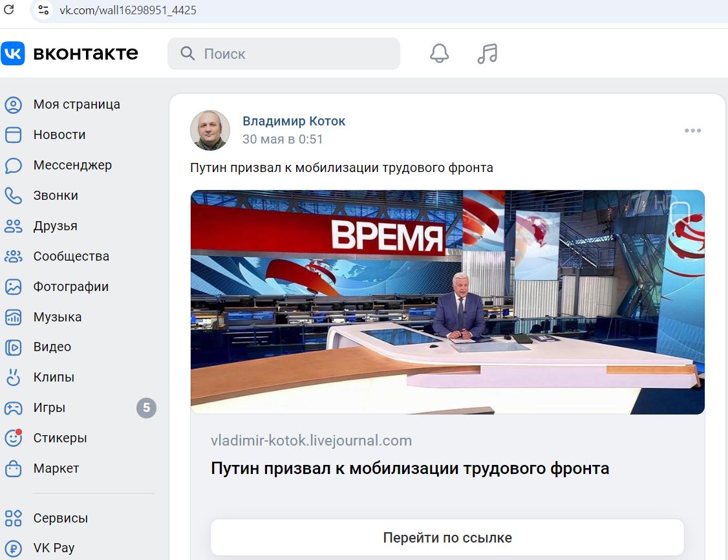728x560 pixels.
Task: Click the Звонки phone icon
Action: (13, 196)
